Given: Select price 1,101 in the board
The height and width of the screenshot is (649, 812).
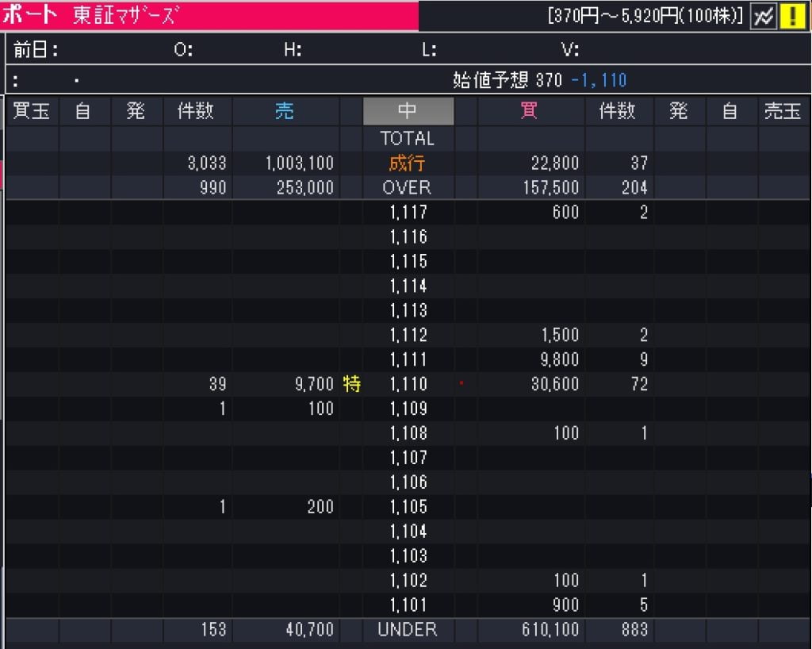Looking at the screenshot, I should pyautogui.click(x=408, y=605).
